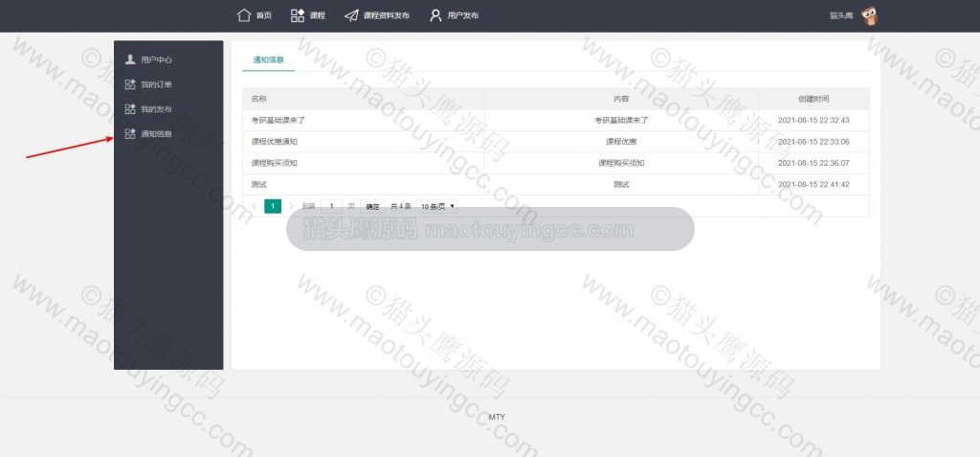Screen dimensions: 980x457
Task: Open the 10条/页 page size dropdown
Action: point(436,206)
